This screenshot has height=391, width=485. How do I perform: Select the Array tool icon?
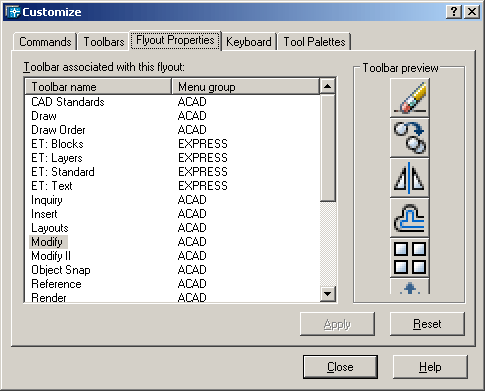point(409,258)
